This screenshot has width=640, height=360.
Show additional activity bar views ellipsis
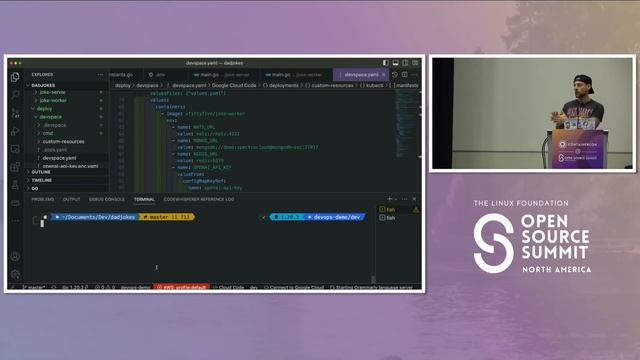pos(15,220)
